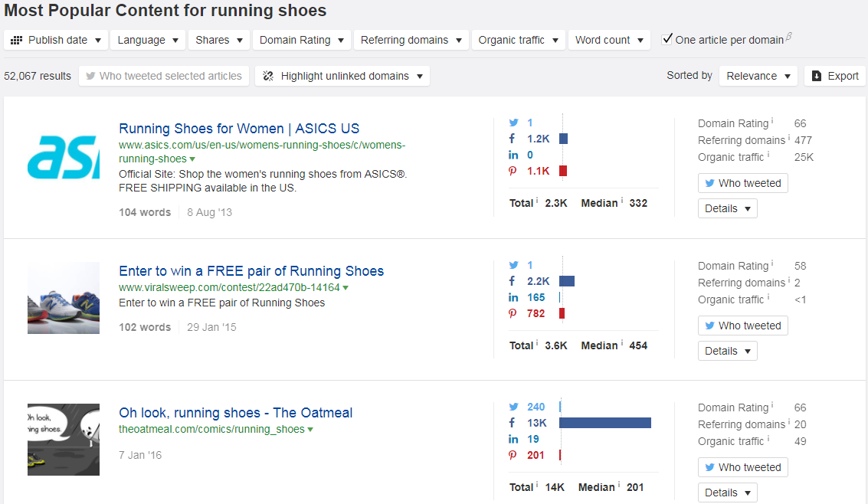This screenshot has height=504, width=868.
Task: Click info icon beside ASICS Referring domains label
Action: pyautogui.click(x=789, y=138)
